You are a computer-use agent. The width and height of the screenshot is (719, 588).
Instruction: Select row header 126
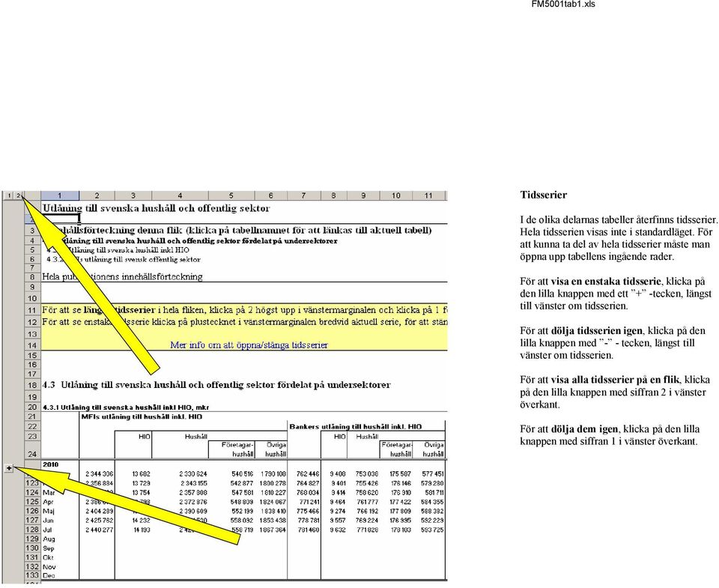pyautogui.click(x=32, y=511)
